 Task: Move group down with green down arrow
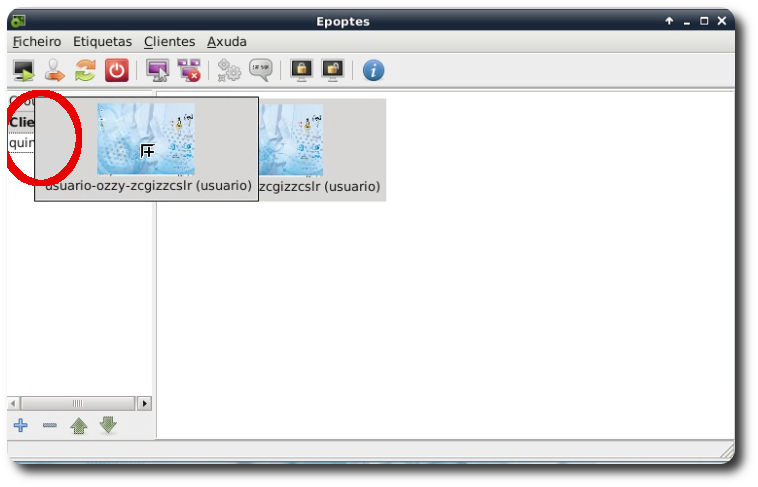click(x=108, y=426)
